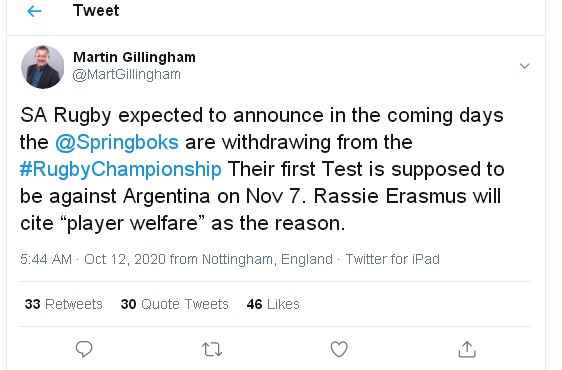562x370 pixels.
Task: Open the @Springboks mention
Action: [117, 142]
